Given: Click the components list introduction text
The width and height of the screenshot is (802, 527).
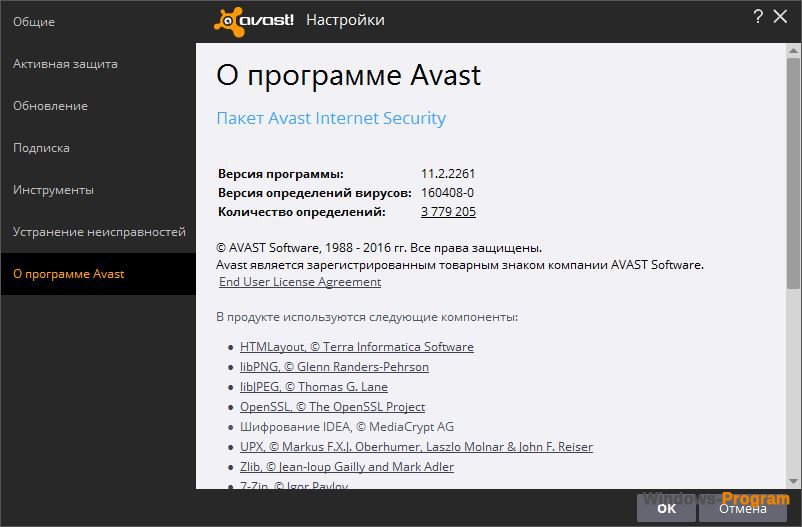Looking at the screenshot, I should pyautogui.click(x=367, y=317).
